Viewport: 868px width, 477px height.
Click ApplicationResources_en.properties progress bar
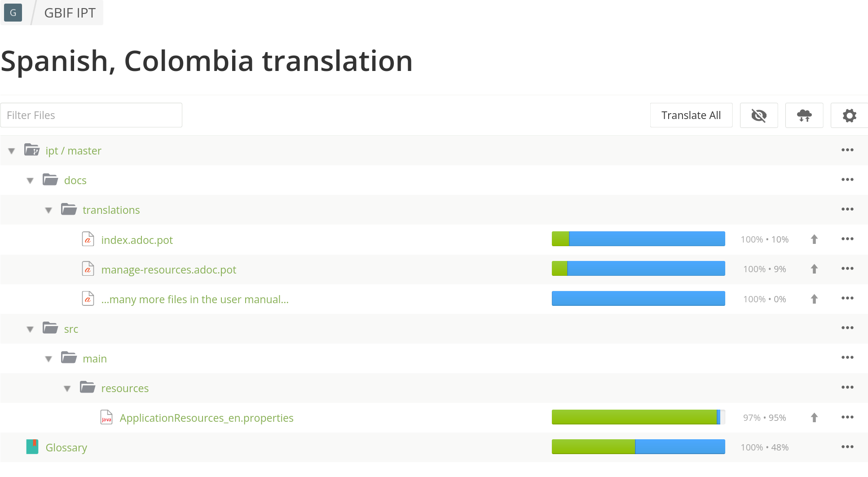[x=638, y=417]
